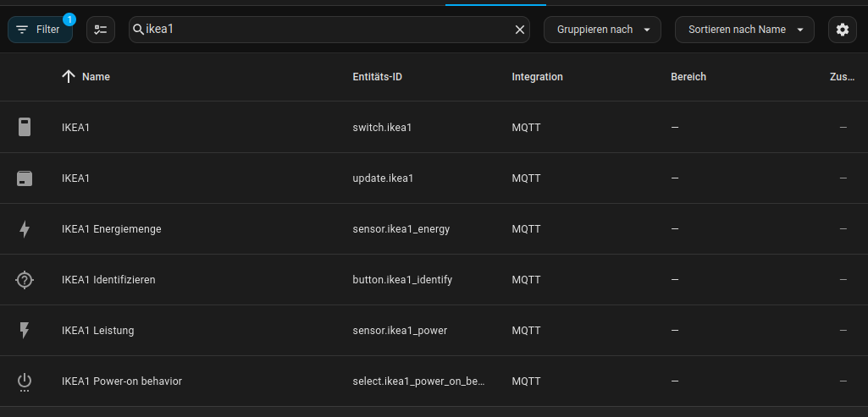Open table settings via the gear icon
Screen dimensions: 868x417
842,30
